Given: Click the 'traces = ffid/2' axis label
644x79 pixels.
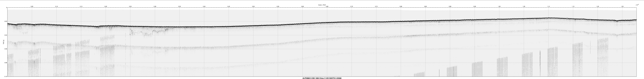Looking at the screenshot, I should click(322, 5).
